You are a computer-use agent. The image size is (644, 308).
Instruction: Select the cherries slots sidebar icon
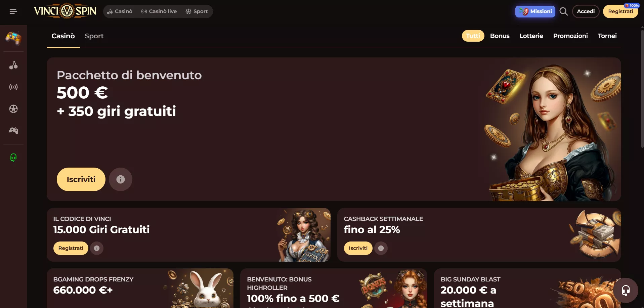coord(13,65)
